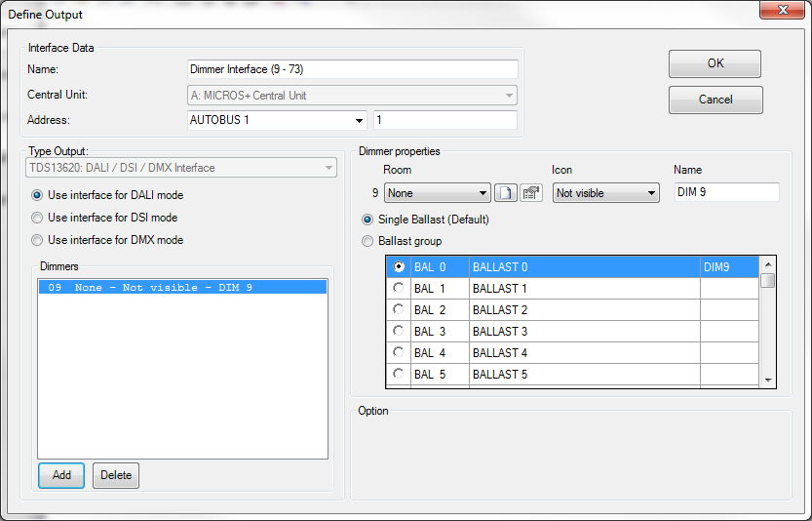812x521 pixels.
Task: Close the Define Output dialog window
Action: coord(781,14)
